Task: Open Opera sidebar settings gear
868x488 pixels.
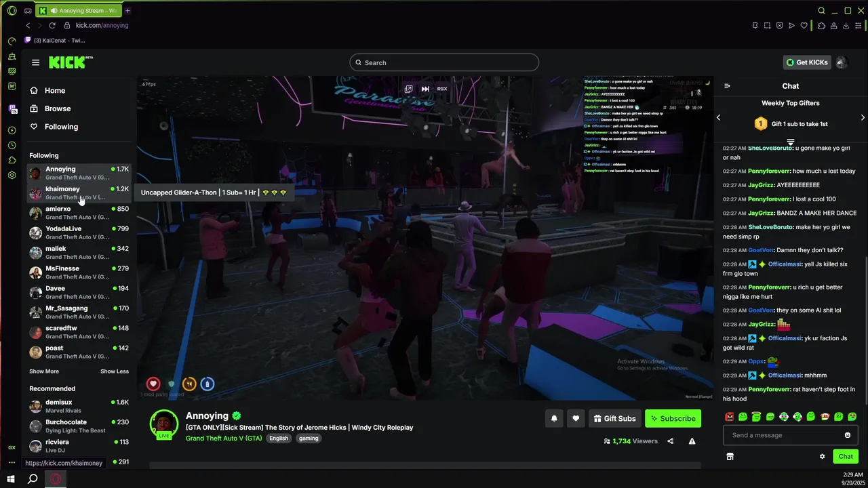Action: click(12, 176)
